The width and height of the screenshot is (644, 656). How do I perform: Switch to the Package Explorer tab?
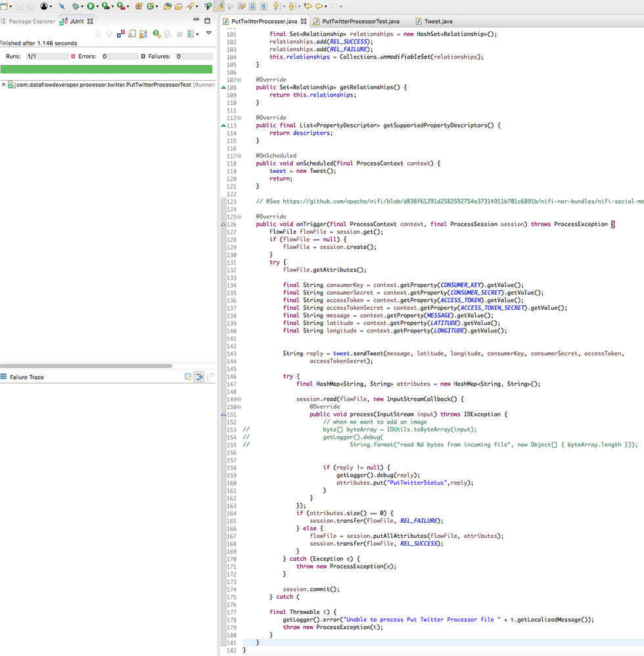click(x=32, y=21)
